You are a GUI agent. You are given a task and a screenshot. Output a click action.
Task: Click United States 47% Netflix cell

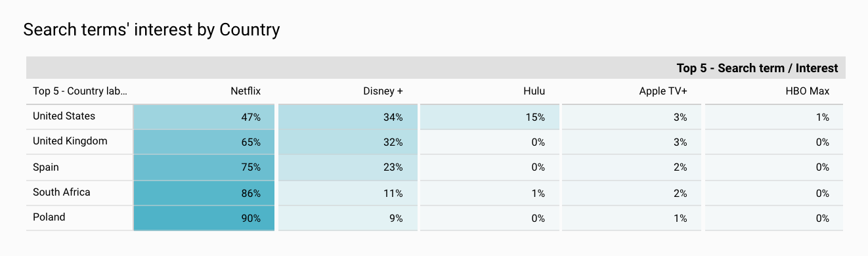pos(204,117)
